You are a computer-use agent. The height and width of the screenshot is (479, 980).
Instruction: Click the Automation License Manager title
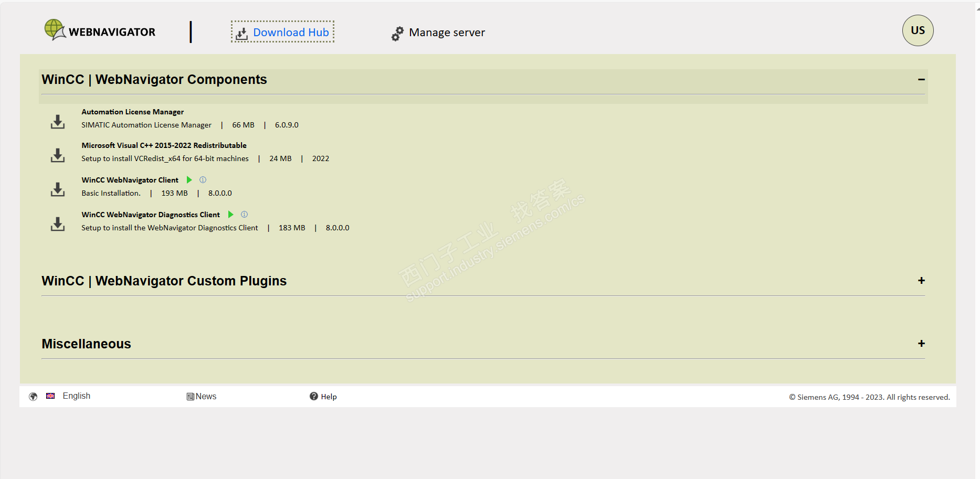(x=133, y=112)
